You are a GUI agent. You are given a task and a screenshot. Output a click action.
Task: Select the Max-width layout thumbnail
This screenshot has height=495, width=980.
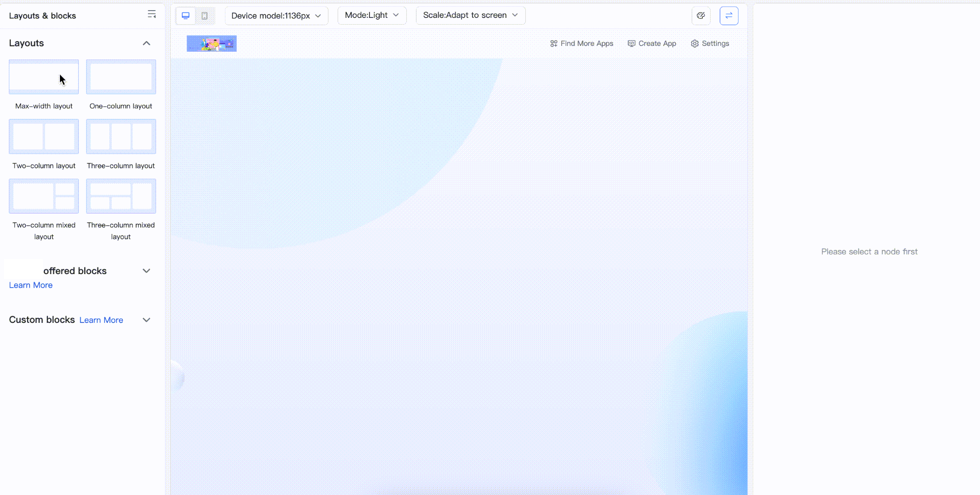[x=44, y=77]
